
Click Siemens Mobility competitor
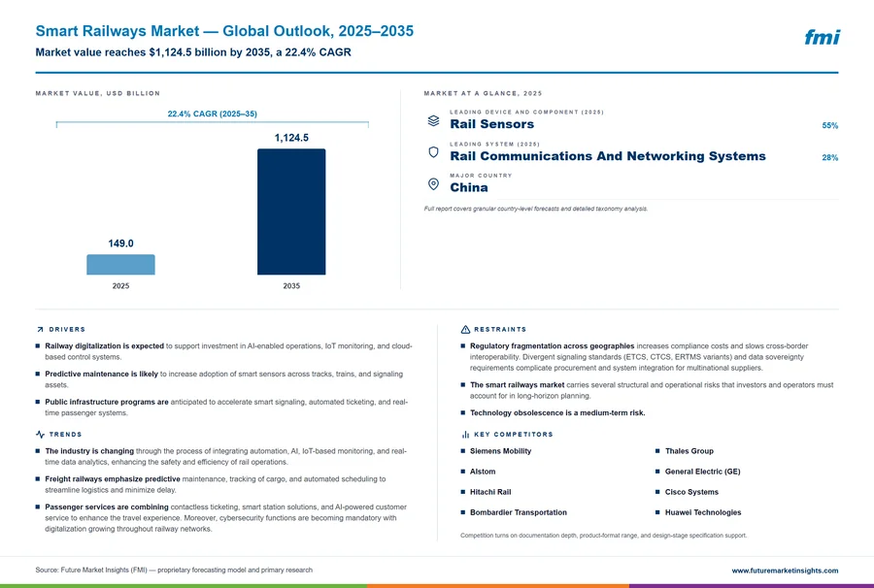500,451
